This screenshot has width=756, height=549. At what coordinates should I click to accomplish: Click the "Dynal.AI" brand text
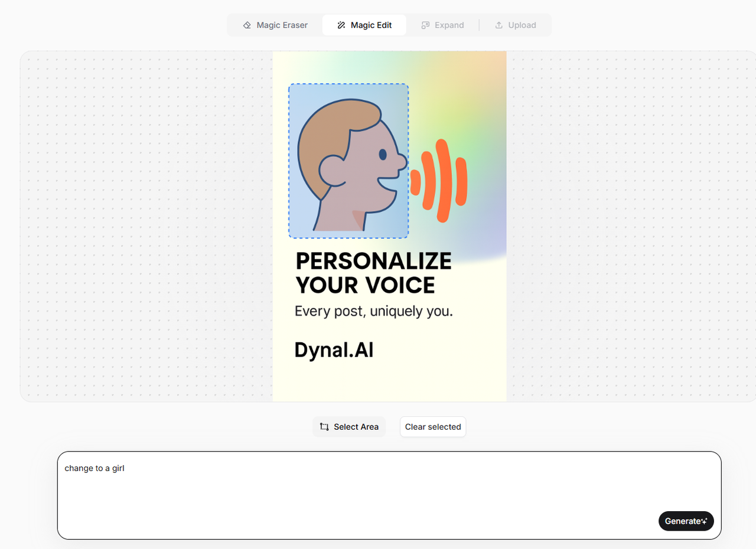334,350
